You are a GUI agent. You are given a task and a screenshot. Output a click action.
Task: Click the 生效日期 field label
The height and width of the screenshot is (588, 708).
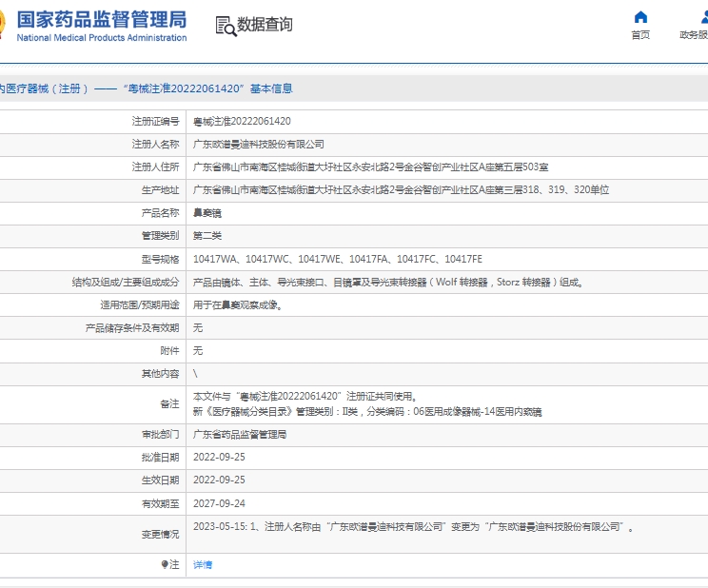(x=160, y=480)
